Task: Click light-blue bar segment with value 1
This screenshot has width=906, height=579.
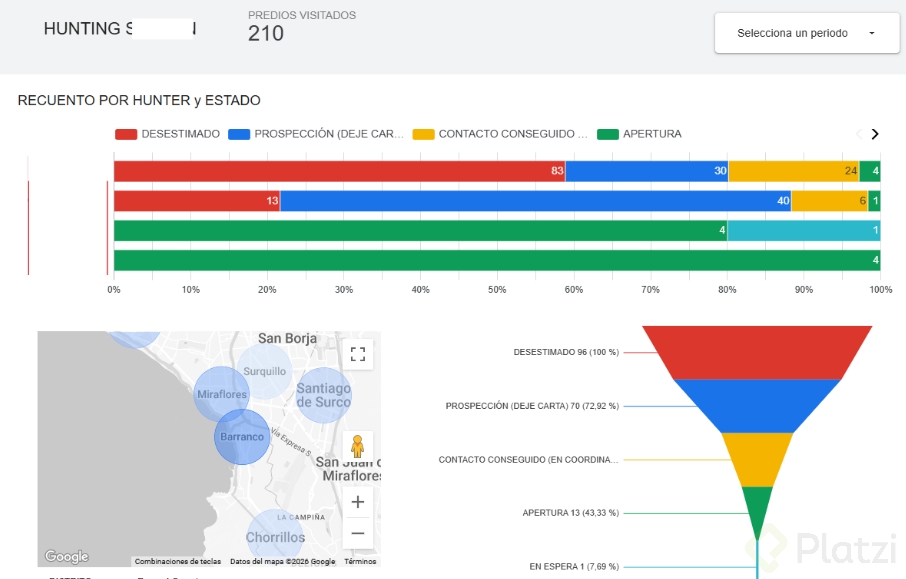Action: click(x=804, y=231)
